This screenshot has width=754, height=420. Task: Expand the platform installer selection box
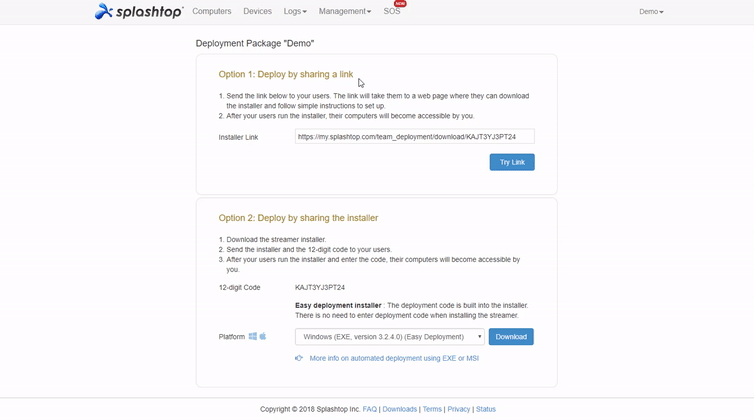389,337
